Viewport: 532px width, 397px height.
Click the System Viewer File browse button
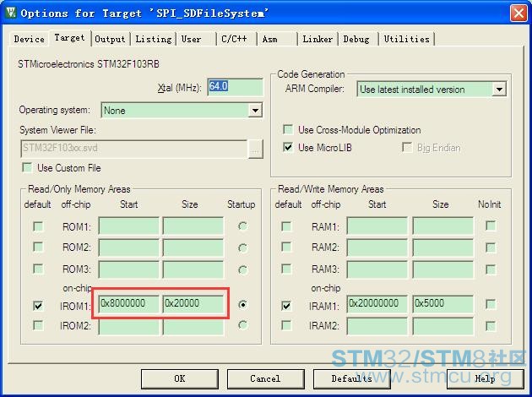(x=256, y=149)
